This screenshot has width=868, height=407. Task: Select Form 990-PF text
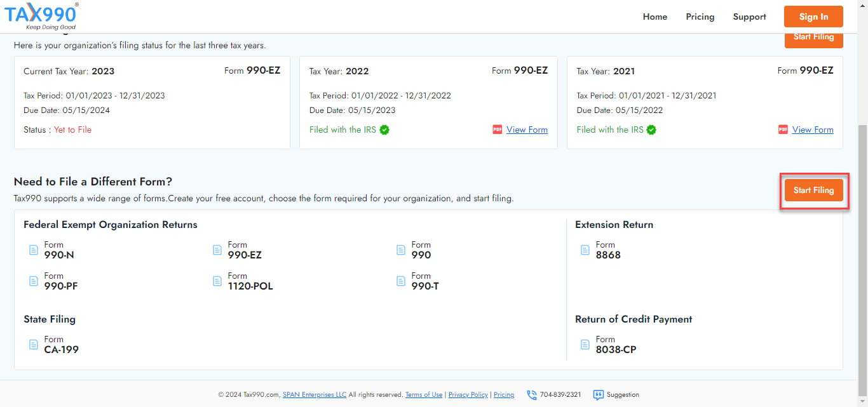click(x=61, y=281)
